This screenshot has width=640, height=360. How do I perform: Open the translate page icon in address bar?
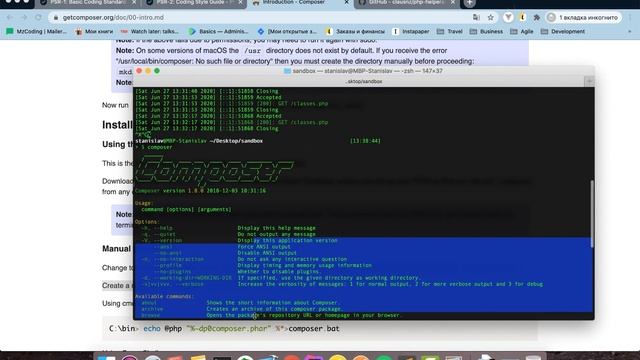pos(476,18)
